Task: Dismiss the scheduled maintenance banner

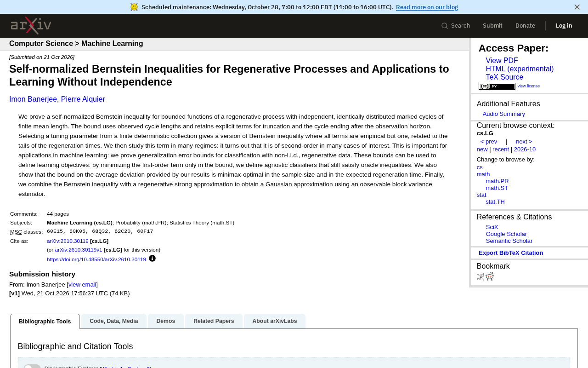Action: pyautogui.click(x=577, y=7)
